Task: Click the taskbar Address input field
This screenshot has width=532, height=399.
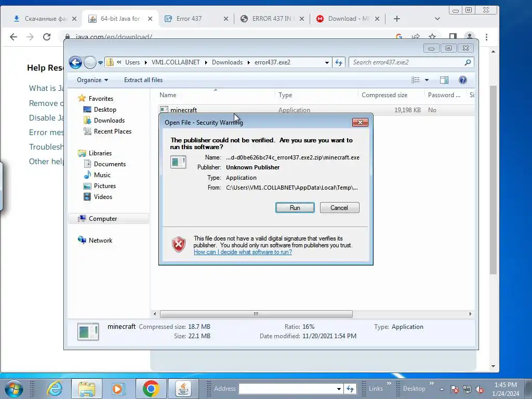Action: click(x=287, y=389)
